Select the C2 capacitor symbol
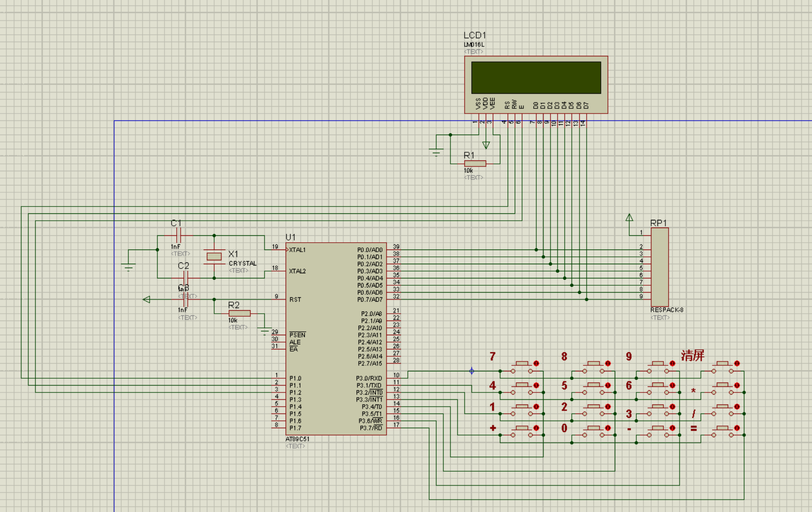The width and height of the screenshot is (812, 512). coord(186,278)
